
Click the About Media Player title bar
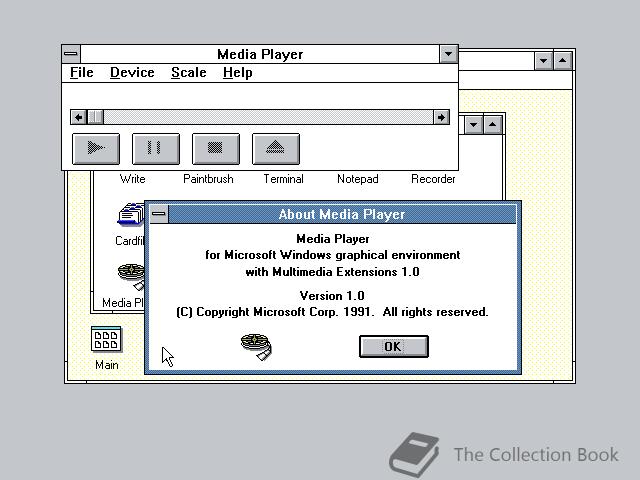342,214
